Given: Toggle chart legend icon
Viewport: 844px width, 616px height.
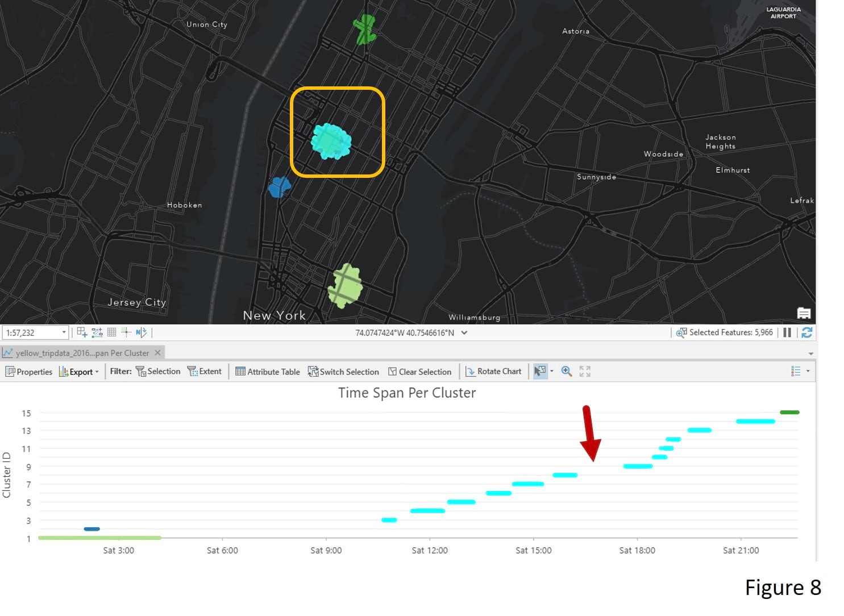Looking at the screenshot, I should [x=796, y=371].
